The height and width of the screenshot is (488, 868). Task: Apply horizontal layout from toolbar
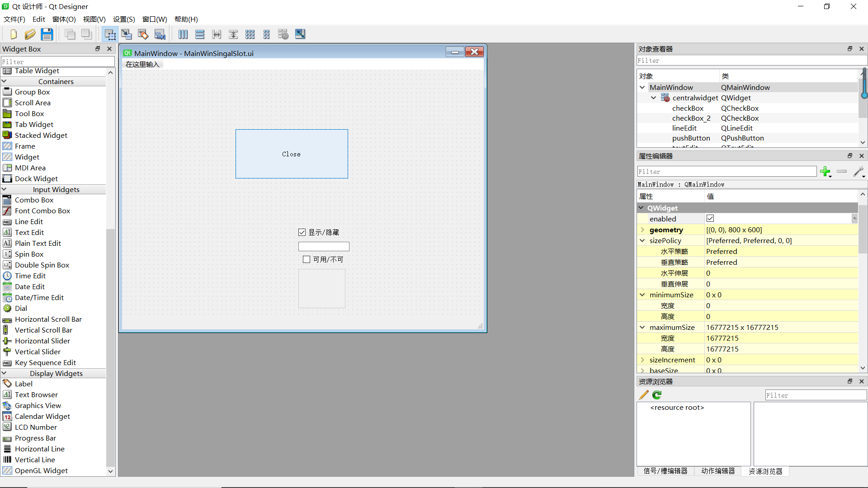(183, 34)
